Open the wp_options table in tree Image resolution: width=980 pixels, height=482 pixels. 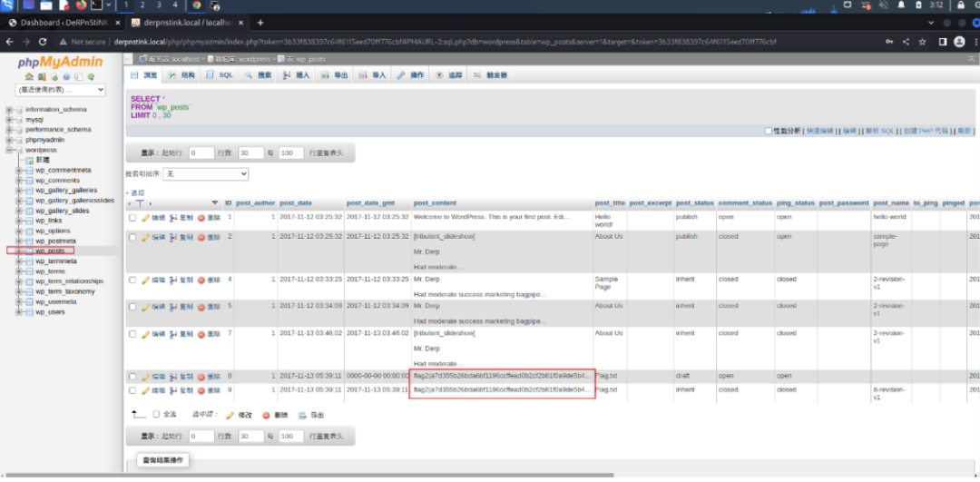(x=53, y=231)
